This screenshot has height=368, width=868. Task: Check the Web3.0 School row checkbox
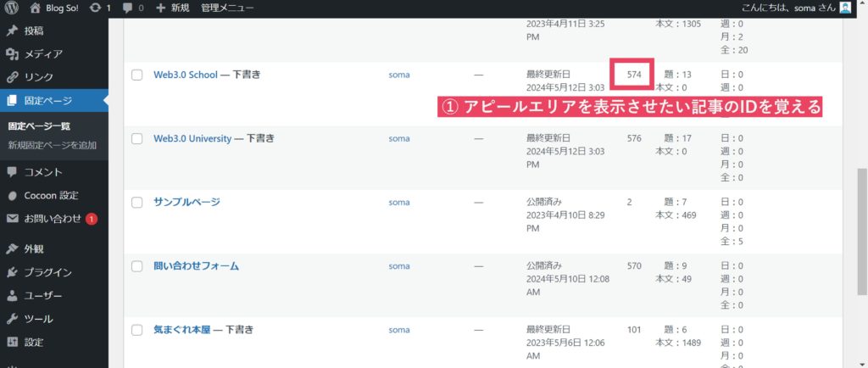click(x=137, y=75)
